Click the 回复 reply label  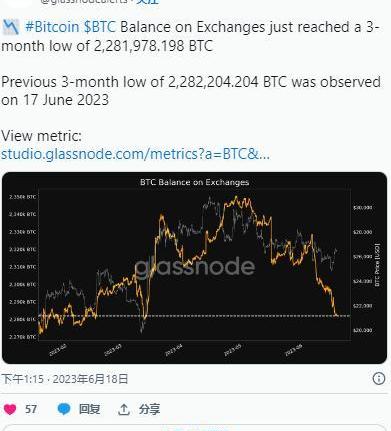point(89,409)
